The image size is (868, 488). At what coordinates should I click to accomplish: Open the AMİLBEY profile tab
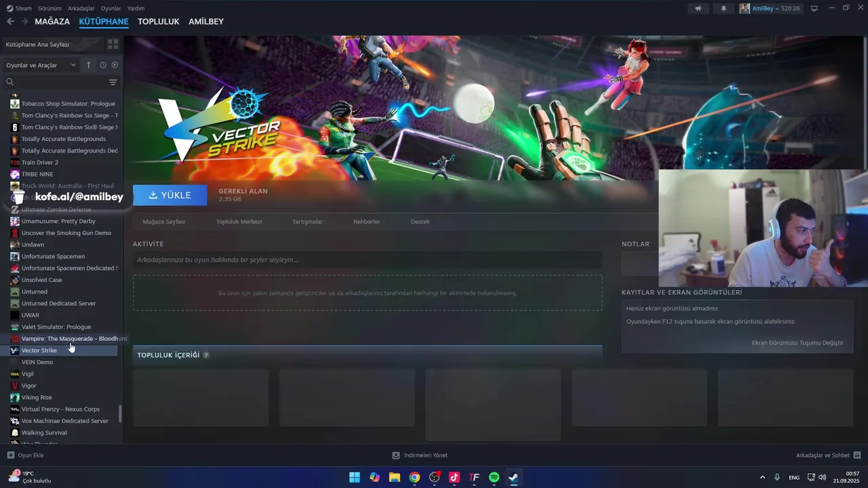click(206, 22)
